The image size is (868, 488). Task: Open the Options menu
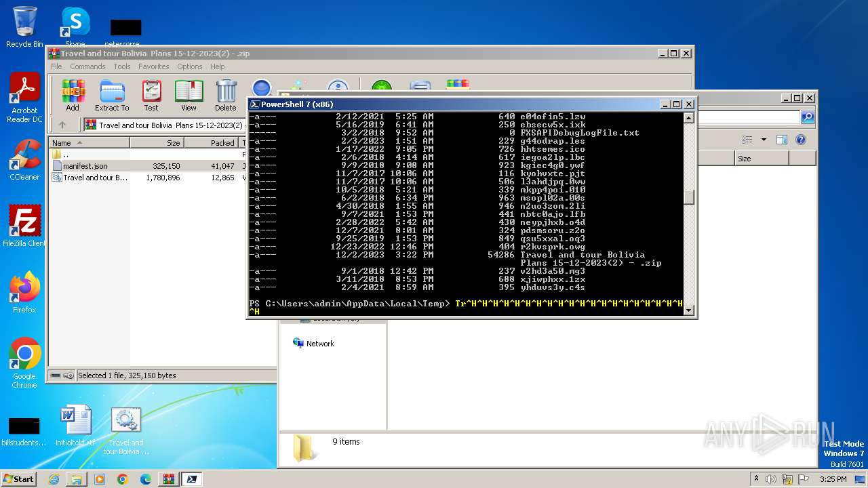(x=190, y=66)
